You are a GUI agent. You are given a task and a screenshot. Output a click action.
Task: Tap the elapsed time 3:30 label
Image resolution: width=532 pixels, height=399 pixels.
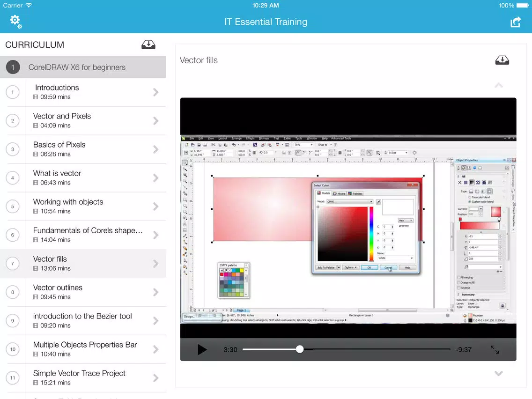[x=230, y=349]
